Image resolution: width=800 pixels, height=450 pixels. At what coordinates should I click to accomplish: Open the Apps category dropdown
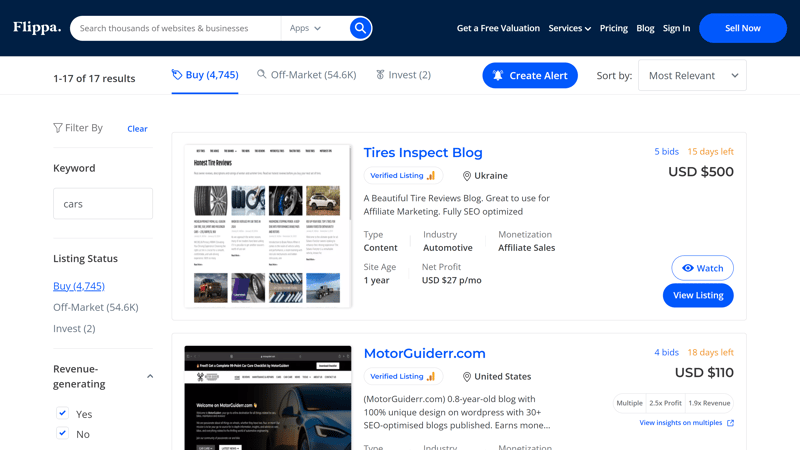pos(305,28)
